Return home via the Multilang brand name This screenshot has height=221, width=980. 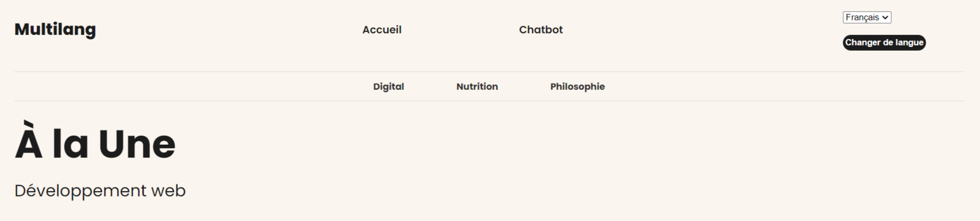click(x=55, y=29)
